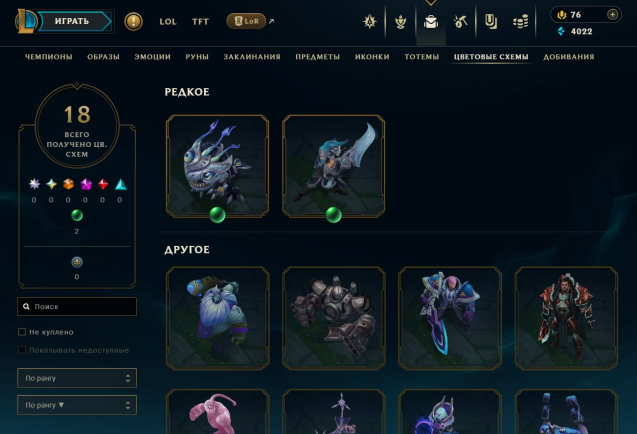The width and height of the screenshot is (637, 434).
Task: Open the Profile laurel icon
Action: [x=401, y=22]
